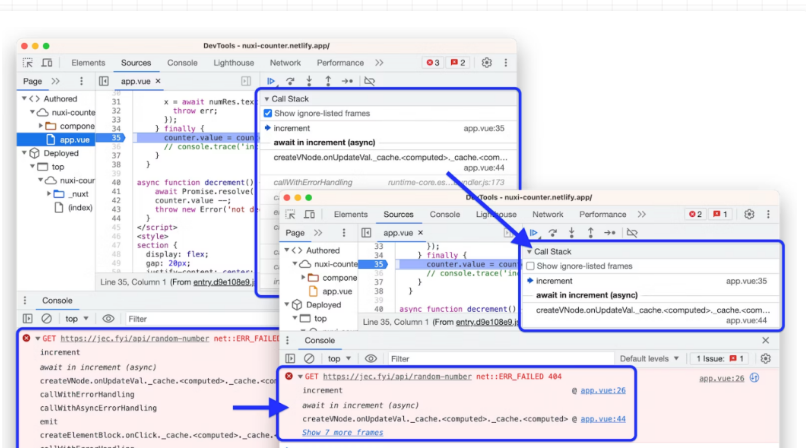Open console settings gear in front window
The image size is (806, 448).
click(x=765, y=359)
